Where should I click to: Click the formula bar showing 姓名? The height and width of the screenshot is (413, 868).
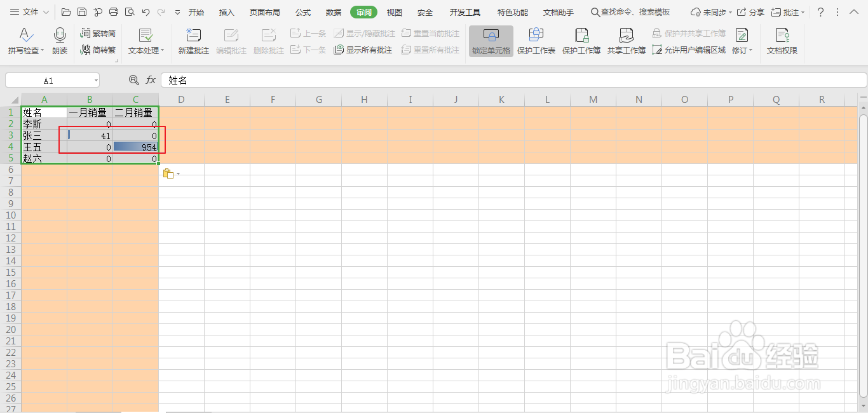[513, 80]
